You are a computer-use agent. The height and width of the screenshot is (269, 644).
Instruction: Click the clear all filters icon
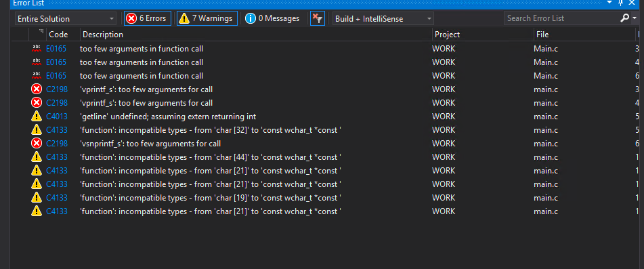(317, 18)
